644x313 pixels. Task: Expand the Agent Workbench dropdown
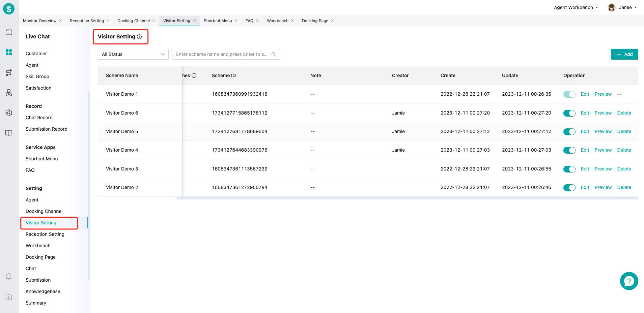tap(576, 7)
